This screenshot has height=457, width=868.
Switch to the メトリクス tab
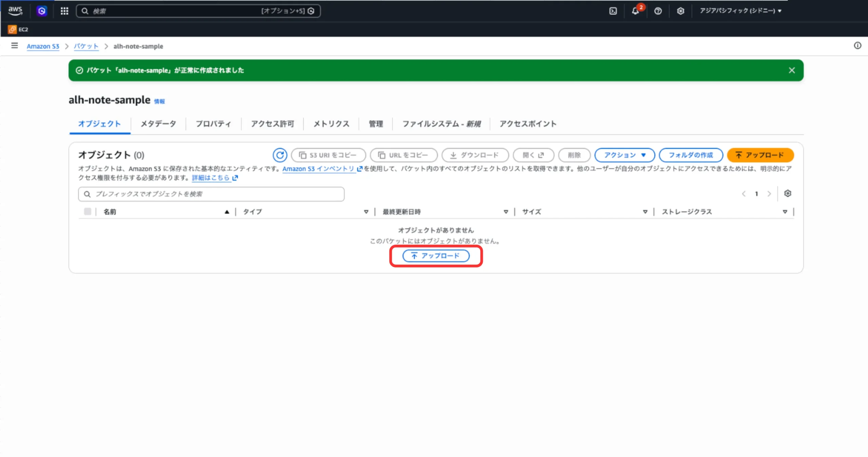[331, 124]
